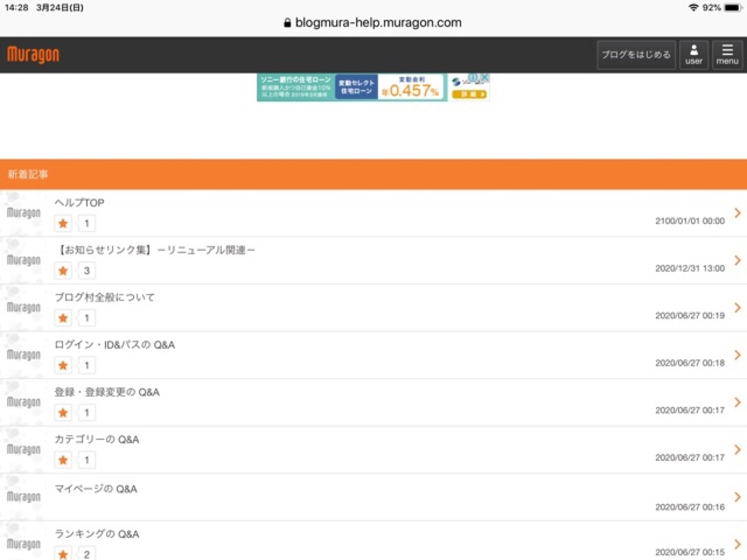The width and height of the screenshot is (747, 560).
Task: Open the user account icon
Action: click(694, 55)
